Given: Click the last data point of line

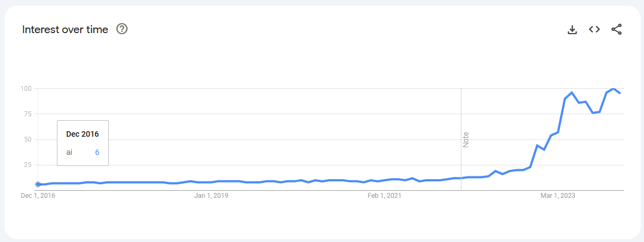Looking at the screenshot, I should pos(620,94).
